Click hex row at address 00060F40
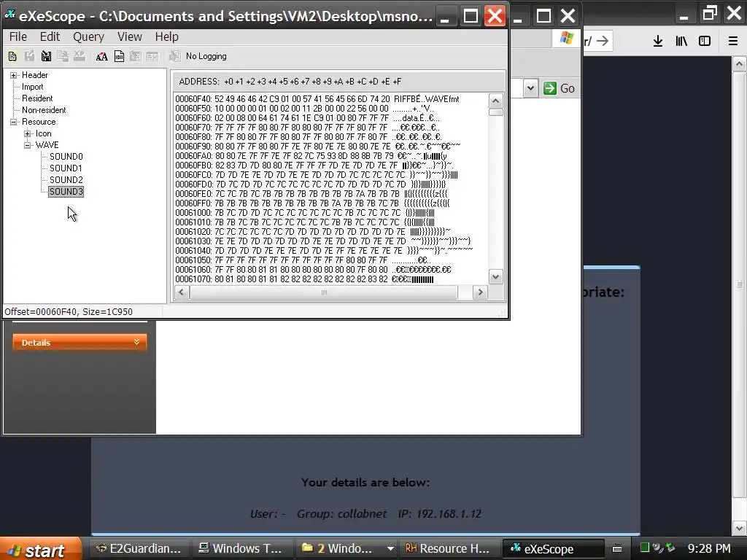Screen dimensions: 747x560 tap(317, 99)
